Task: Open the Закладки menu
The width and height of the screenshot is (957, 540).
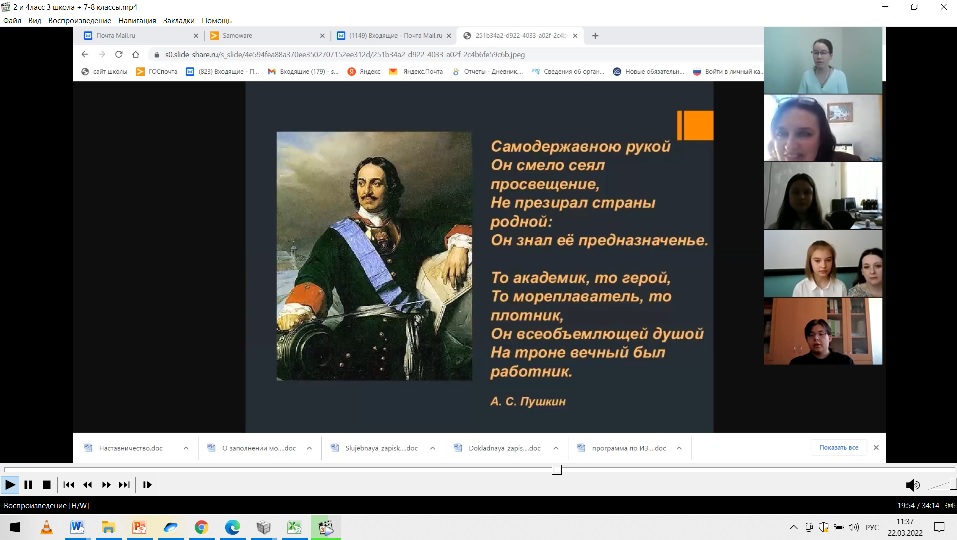Action: 179,20
